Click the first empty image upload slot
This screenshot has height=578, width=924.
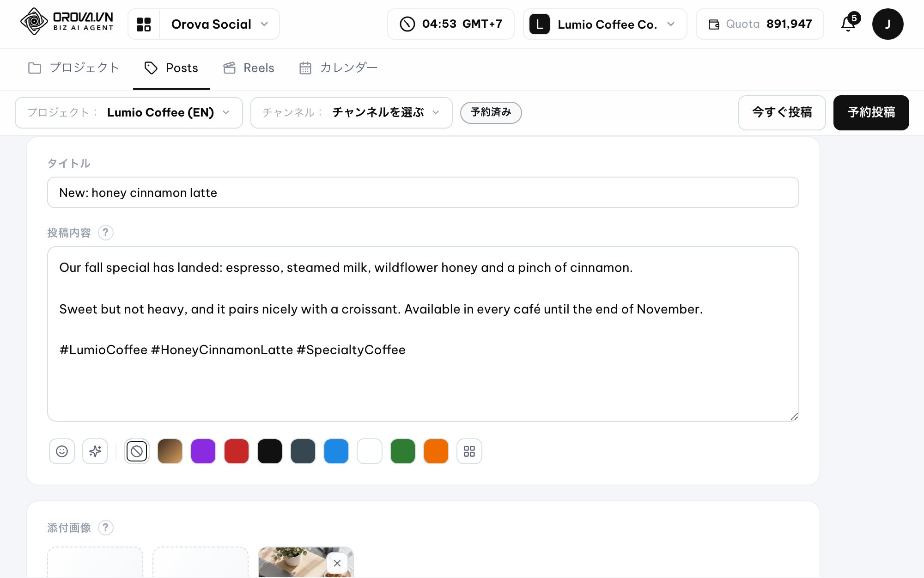pos(95,562)
